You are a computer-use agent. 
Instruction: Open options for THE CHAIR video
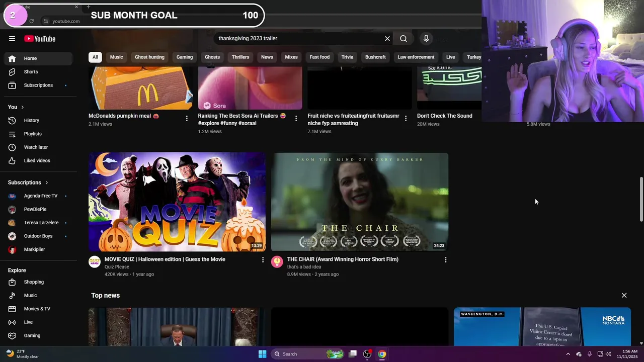[x=445, y=259]
